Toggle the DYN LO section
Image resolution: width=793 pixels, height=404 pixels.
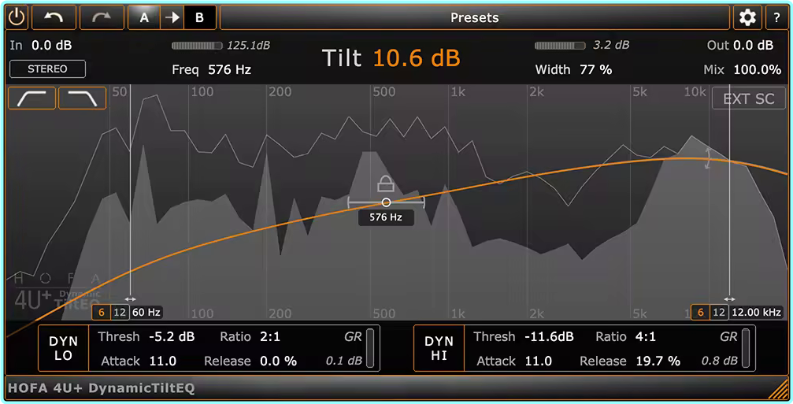tap(63, 348)
